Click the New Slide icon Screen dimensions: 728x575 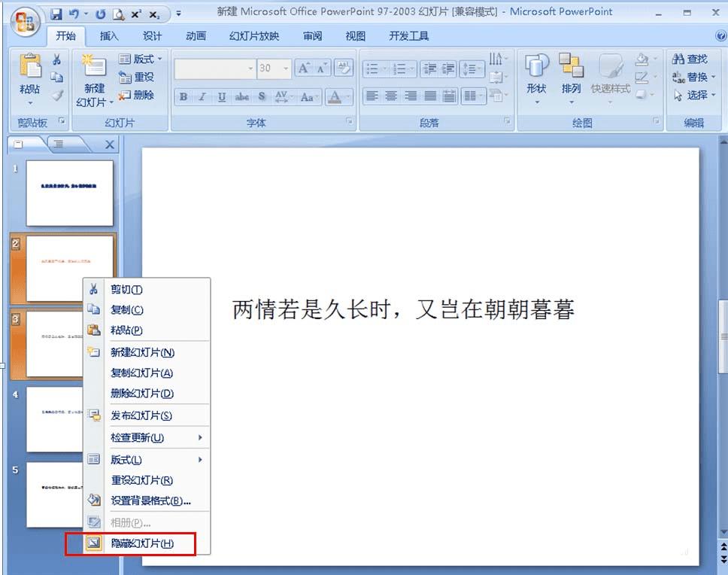94,65
